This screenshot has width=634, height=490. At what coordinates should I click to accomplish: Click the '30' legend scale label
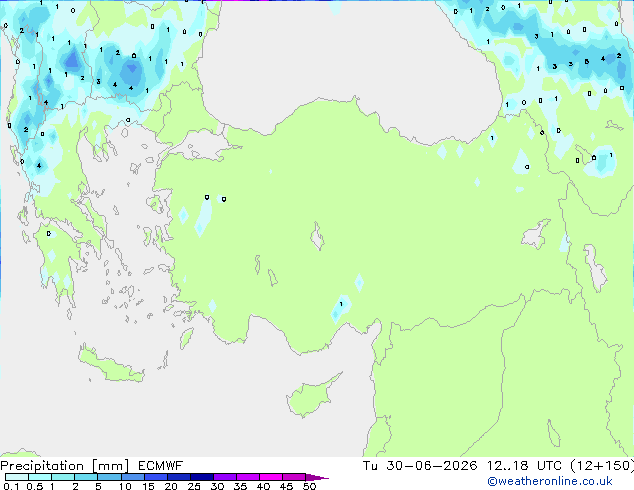click(217, 486)
